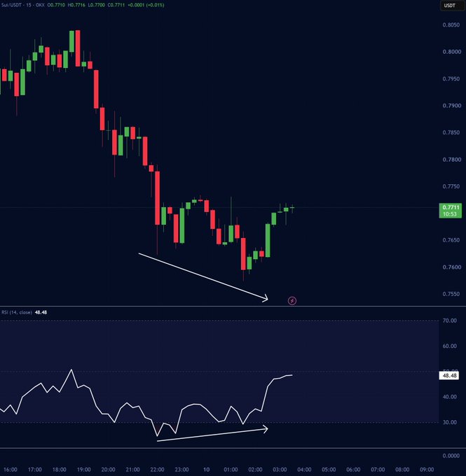466x476 pixels.
Task: Click the change value +0.0001 (+0.01%)
Action: click(x=146, y=5)
